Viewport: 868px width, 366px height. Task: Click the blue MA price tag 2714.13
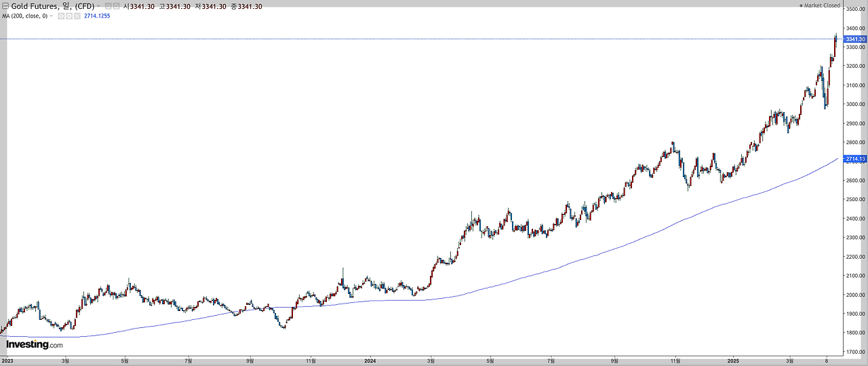point(856,159)
